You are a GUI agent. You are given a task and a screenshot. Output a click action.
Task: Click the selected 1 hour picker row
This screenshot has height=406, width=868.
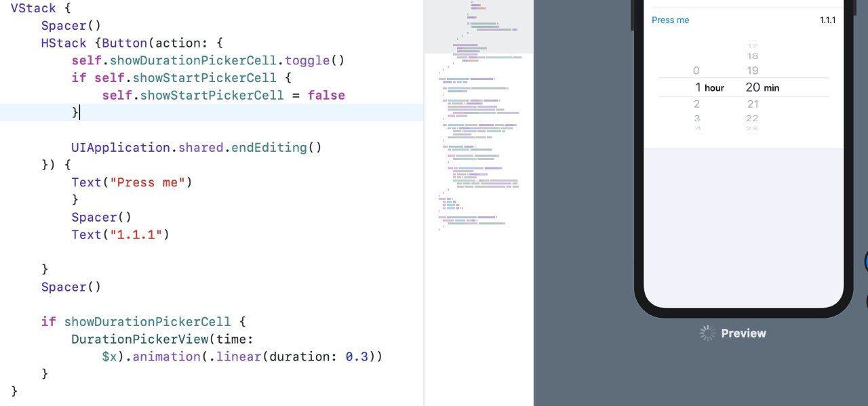(x=709, y=87)
